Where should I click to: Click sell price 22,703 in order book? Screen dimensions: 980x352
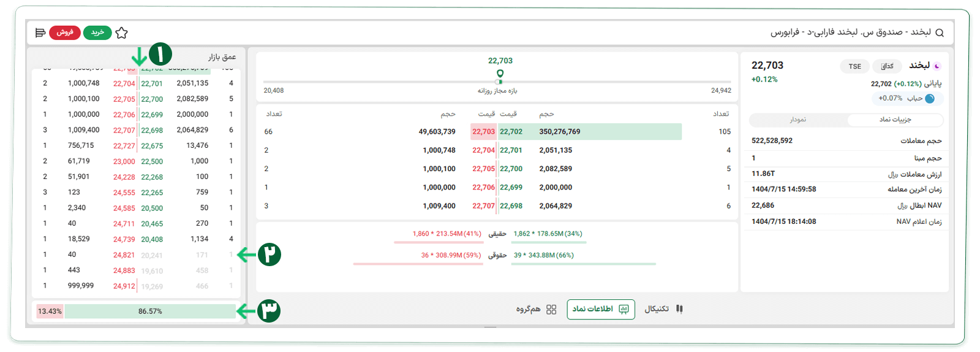(483, 132)
